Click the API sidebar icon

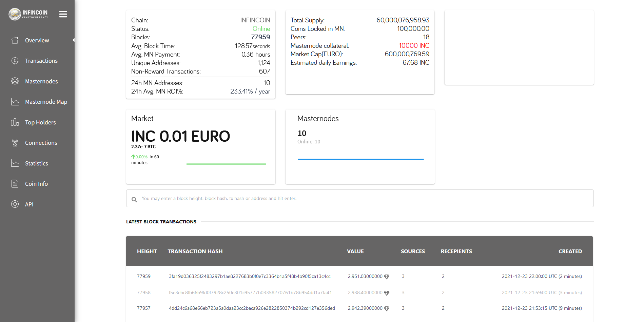[x=15, y=204]
